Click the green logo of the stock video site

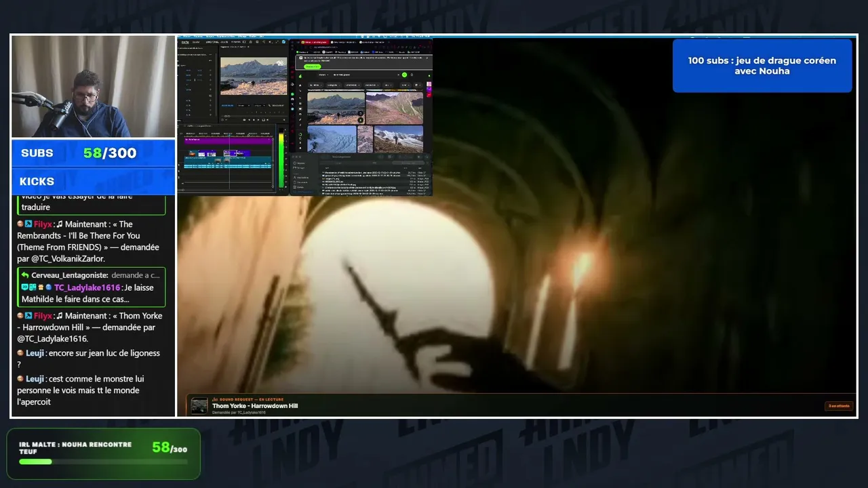pos(300,75)
